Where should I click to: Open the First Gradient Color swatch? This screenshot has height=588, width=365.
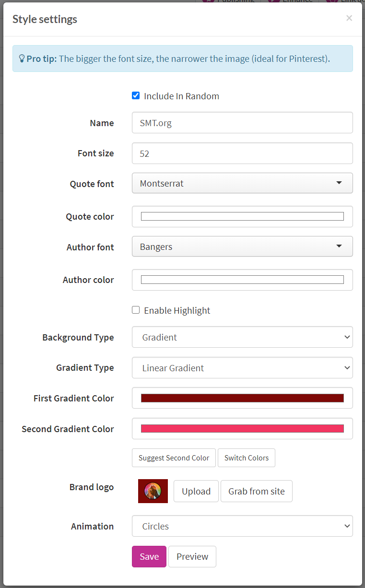coord(242,398)
